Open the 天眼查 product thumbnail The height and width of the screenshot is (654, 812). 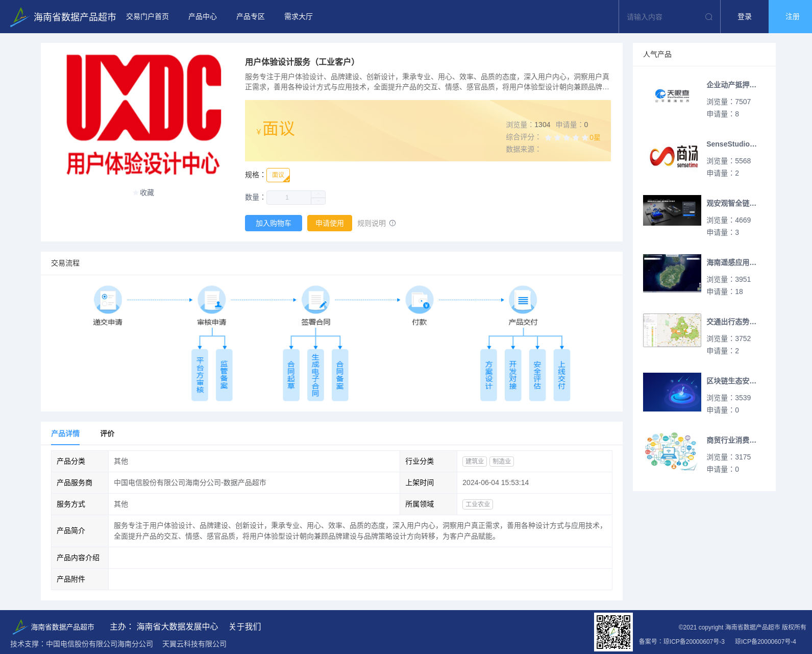pyautogui.click(x=672, y=96)
